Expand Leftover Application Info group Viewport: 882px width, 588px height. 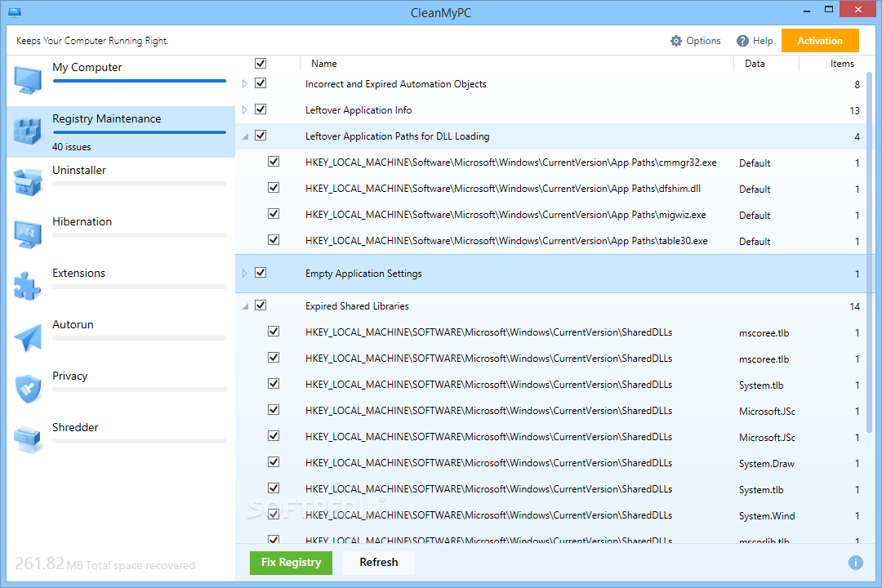pos(245,109)
